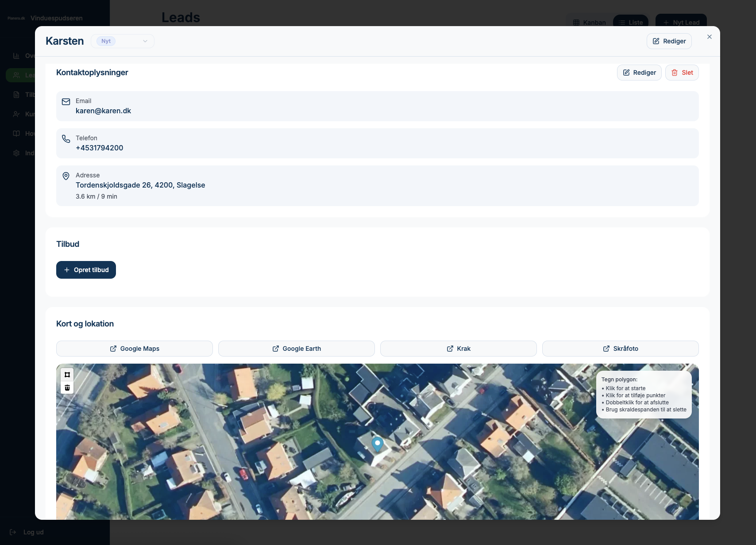Open the Nyt status dropdown

123,41
